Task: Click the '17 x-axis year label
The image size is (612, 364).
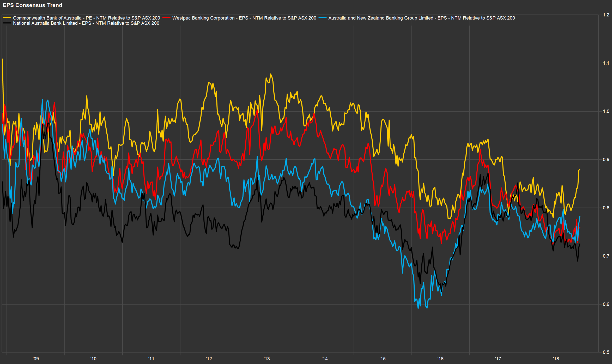Action: [x=498, y=359]
